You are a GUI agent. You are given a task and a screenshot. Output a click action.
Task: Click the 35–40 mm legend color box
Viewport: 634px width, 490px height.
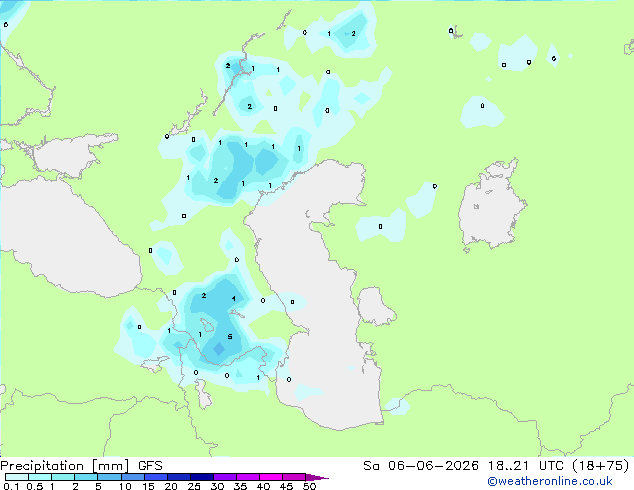[248, 477]
